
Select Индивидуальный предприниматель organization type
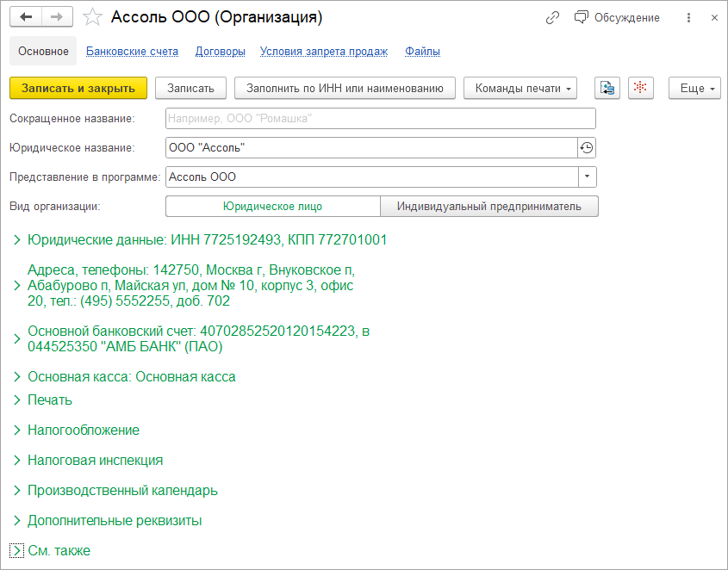pos(488,206)
